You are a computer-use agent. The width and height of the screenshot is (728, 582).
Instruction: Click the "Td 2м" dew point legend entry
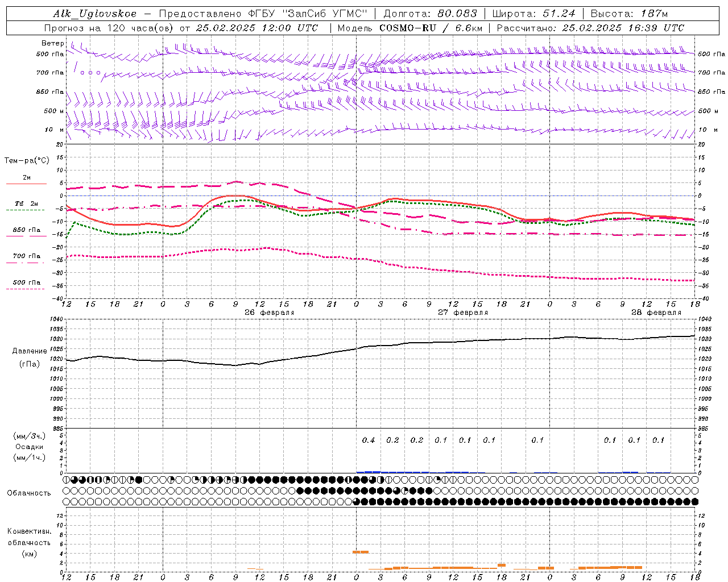pyautogui.click(x=27, y=203)
